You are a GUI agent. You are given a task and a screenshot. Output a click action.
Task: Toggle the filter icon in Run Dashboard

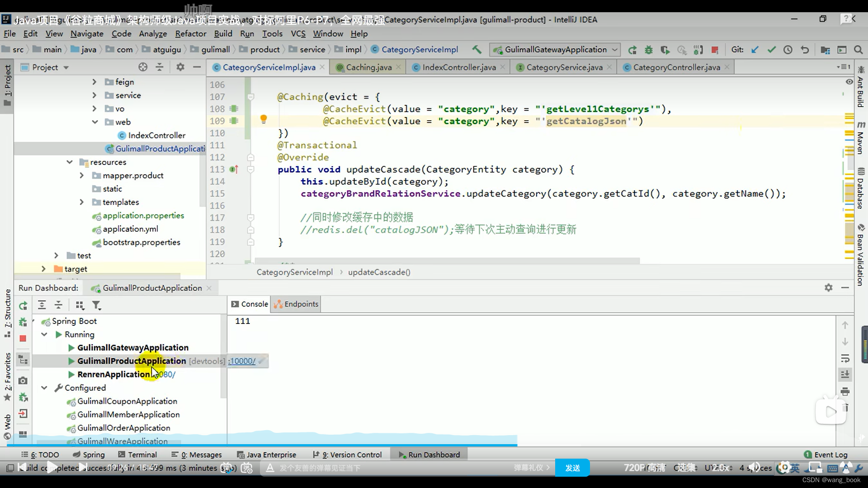pyautogui.click(x=97, y=305)
